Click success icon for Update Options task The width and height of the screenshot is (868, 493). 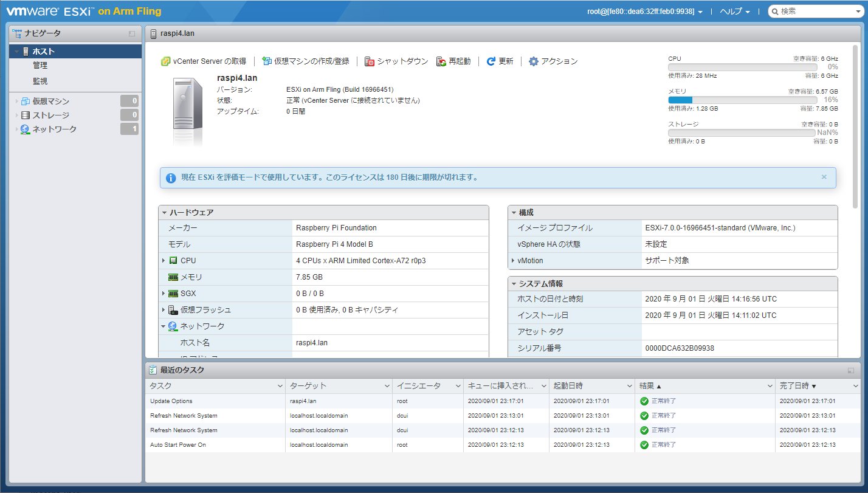(x=644, y=401)
